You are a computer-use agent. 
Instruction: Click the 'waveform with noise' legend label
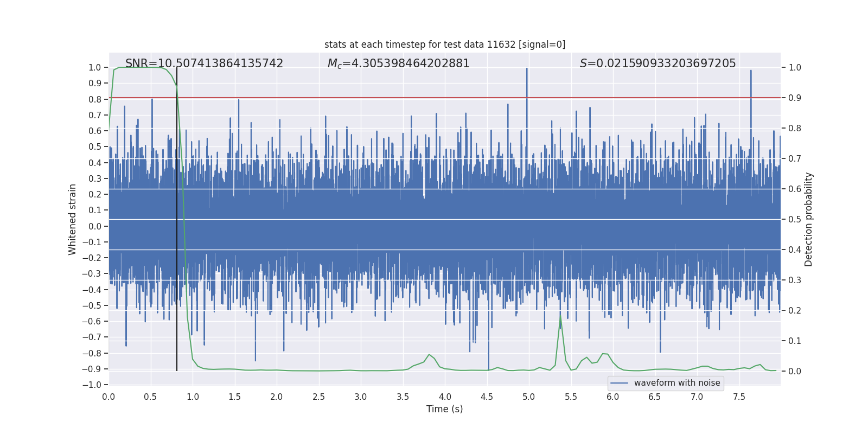tap(676, 383)
